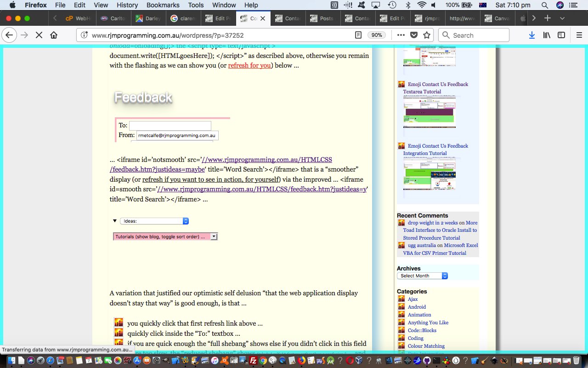Open the Downloads panel

click(x=531, y=35)
